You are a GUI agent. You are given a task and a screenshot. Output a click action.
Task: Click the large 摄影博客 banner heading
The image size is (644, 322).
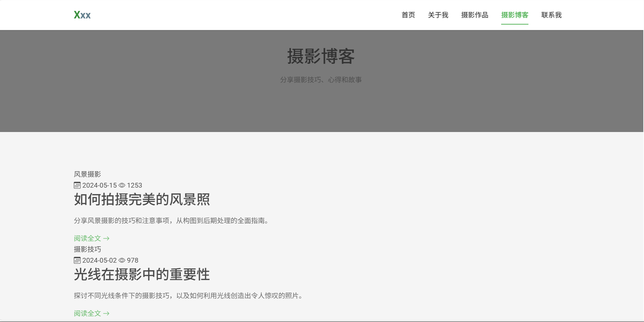[321, 56]
